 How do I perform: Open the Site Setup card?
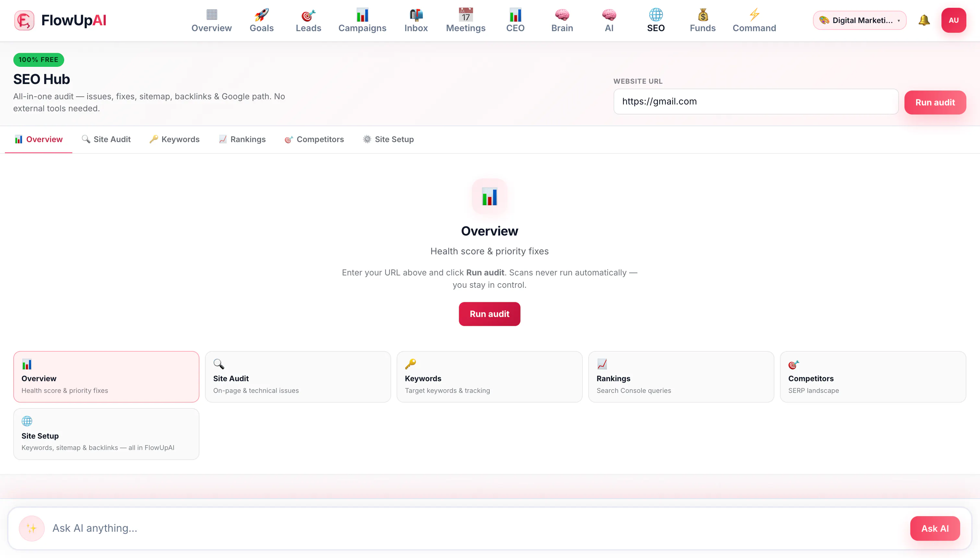point(106,434)
